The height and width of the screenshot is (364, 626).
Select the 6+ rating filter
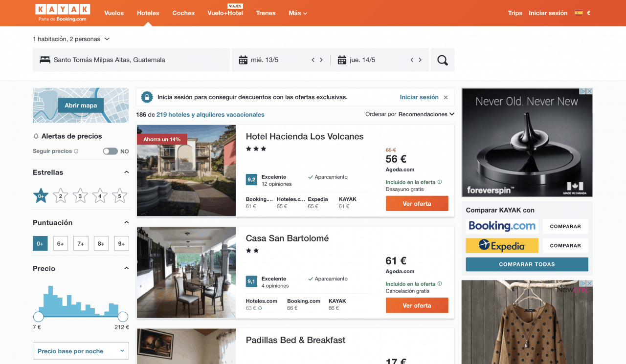coord(61,243)
